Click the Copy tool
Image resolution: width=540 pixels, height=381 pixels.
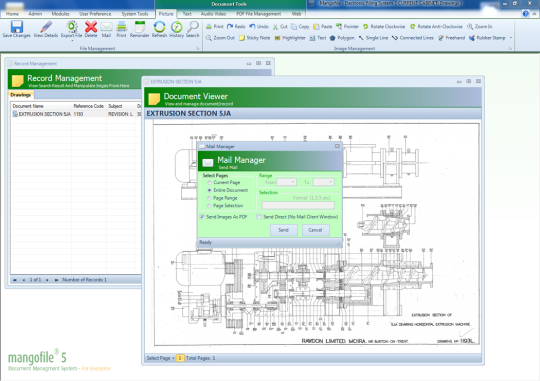(300, 27)
